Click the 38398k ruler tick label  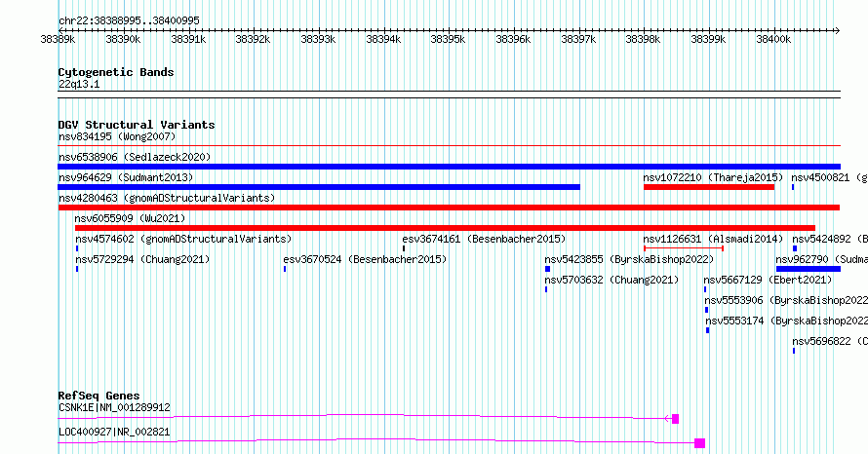tap(643, 40)
